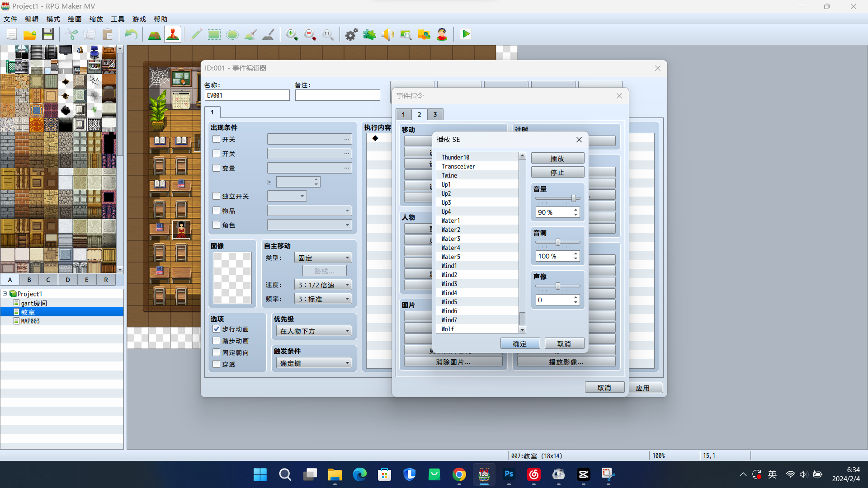Screen dimensions: 868x488
Task: Select tileset tab B
Action: coord(29,280)
